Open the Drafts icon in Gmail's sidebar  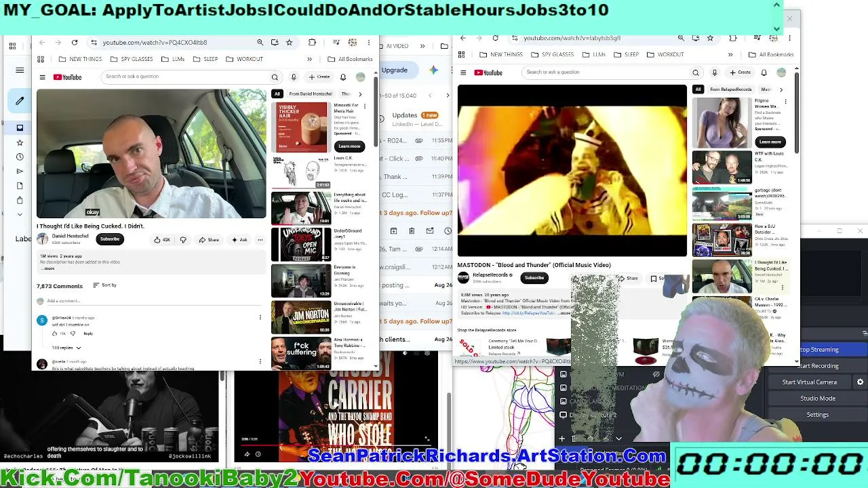[x=20, y=186]
